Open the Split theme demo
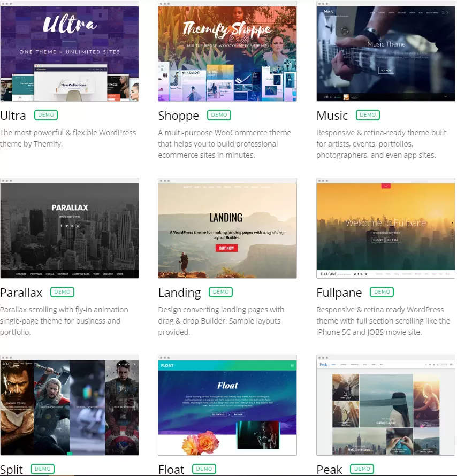Viewport: 457px width, 476px height. pos(43,469)
